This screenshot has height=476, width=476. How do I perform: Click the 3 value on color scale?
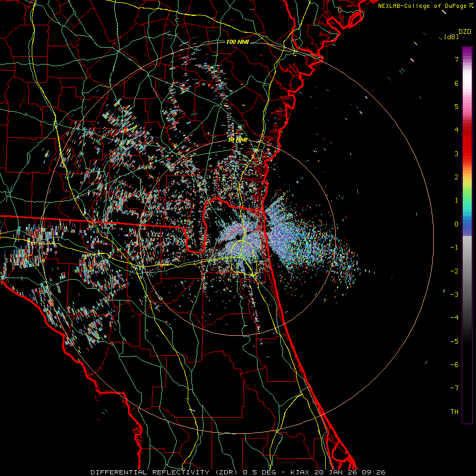456,153
